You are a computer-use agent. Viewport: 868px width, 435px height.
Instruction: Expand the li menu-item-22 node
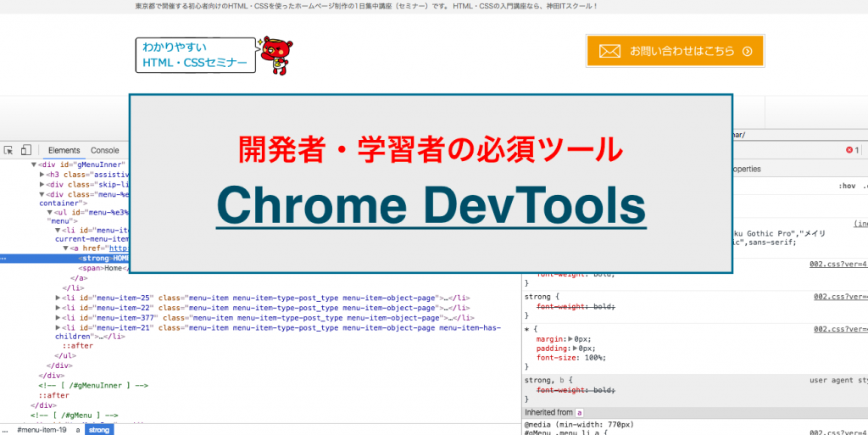(58, 308)
